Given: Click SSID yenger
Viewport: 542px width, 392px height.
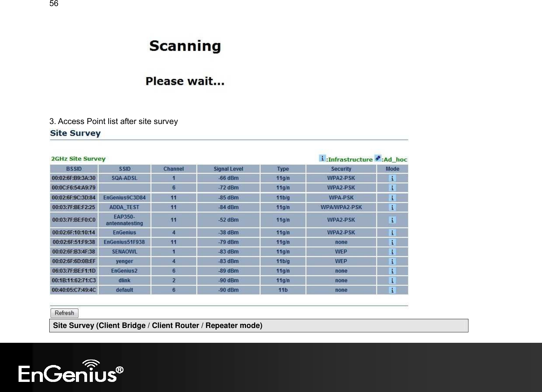Looking at the screenshot, I should click(x=125, y=261).
